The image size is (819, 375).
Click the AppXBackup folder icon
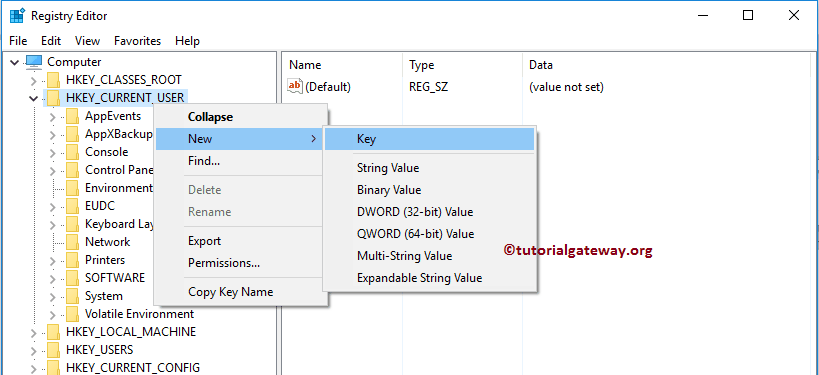[x=72, y=134]
